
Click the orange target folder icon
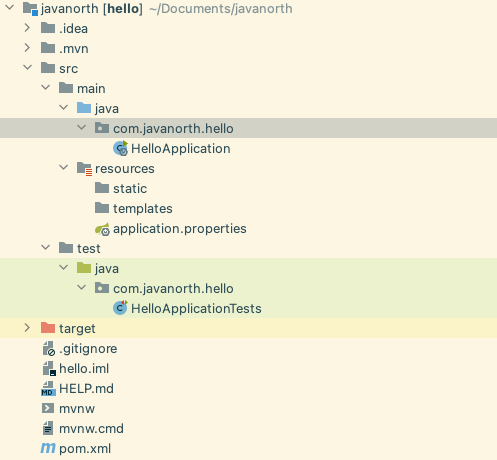tap(48, 328)
